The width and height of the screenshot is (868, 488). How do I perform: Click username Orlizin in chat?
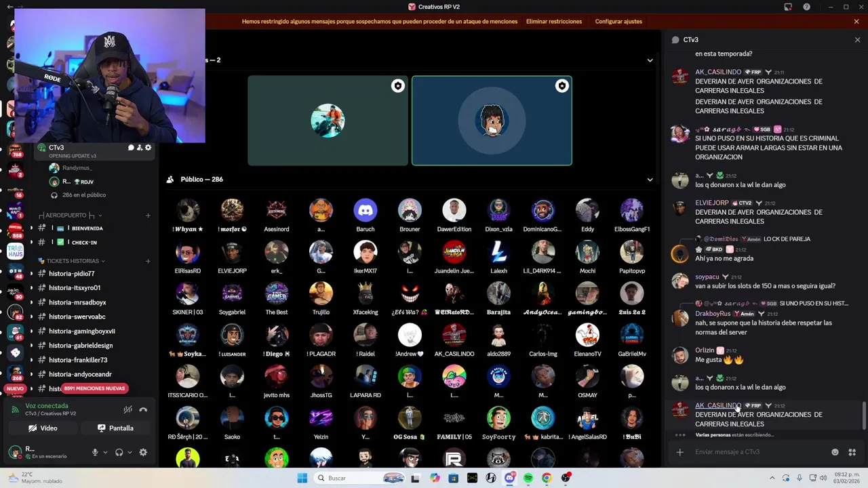pyautogui.click(x=705, y=350)
